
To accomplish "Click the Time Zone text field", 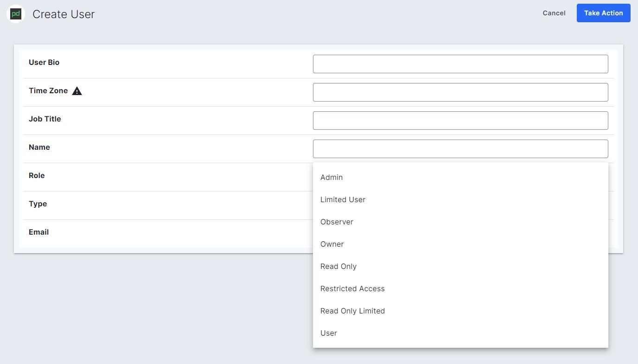I will (x=460, y=92).
